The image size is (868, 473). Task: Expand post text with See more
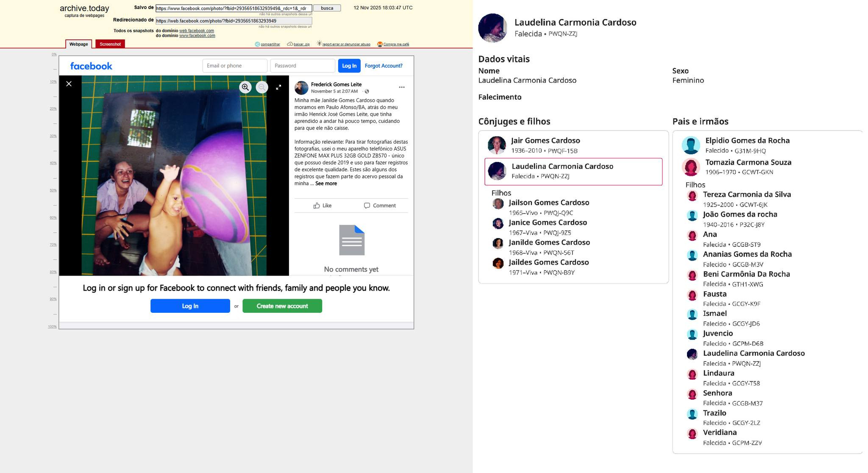[326, 184]
